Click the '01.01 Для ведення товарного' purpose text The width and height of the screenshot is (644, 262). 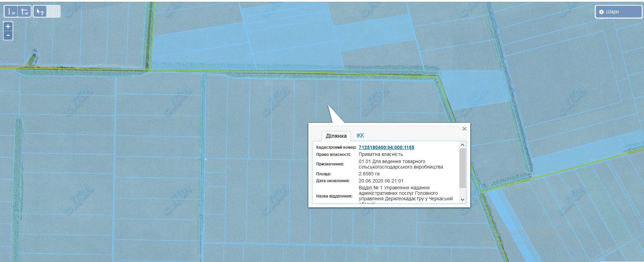click(392, 161)
